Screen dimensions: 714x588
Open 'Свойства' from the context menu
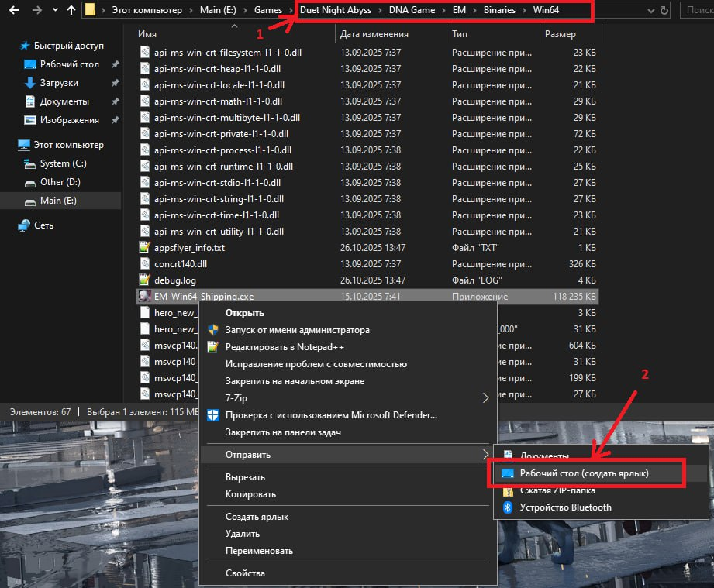348,573
